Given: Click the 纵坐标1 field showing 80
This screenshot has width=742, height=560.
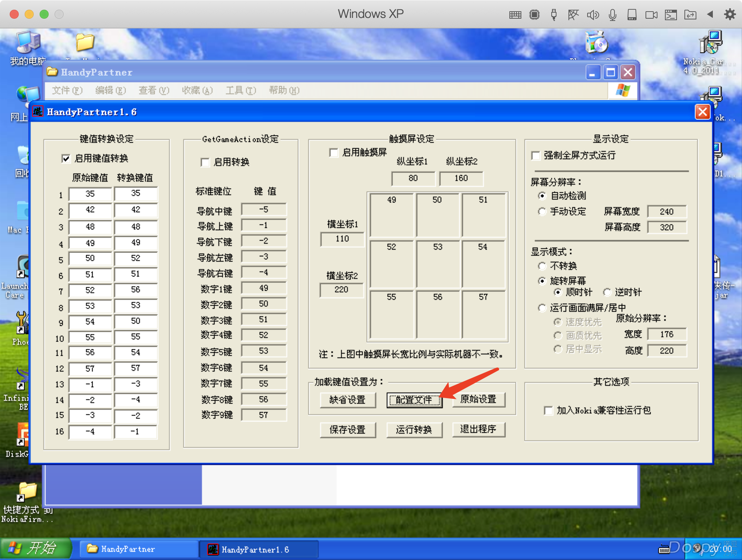Looking at the screenshot, I should point(413,178).
